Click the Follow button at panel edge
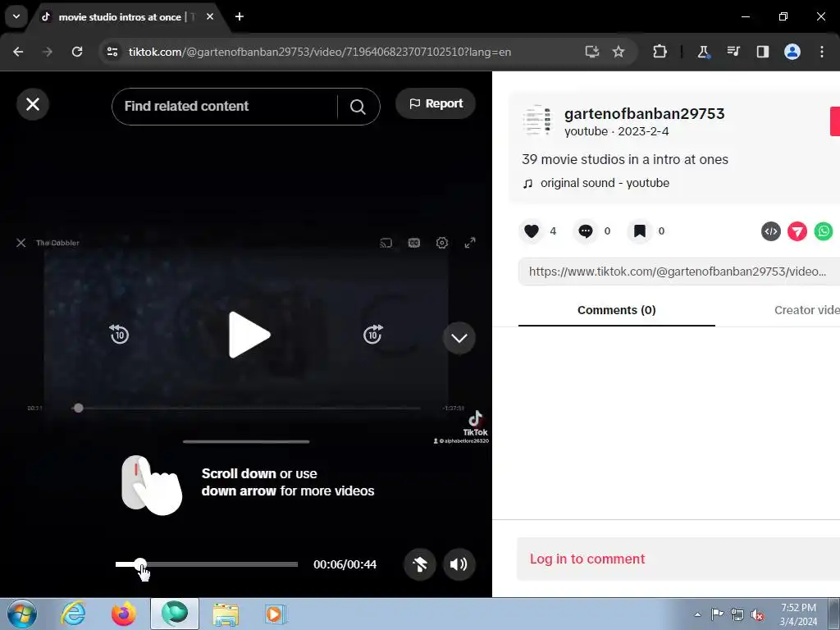This screenshot has height=630, width=840. point(834,121)
